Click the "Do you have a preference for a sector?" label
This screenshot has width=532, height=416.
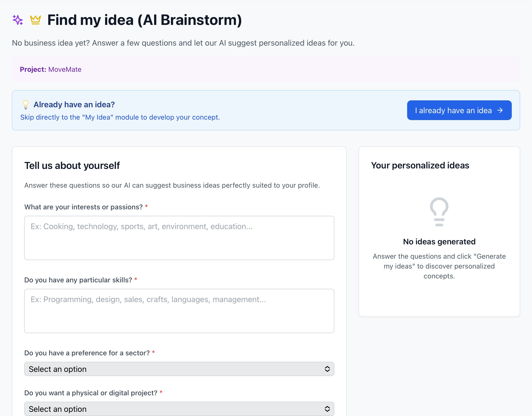[x=87, y=353]
